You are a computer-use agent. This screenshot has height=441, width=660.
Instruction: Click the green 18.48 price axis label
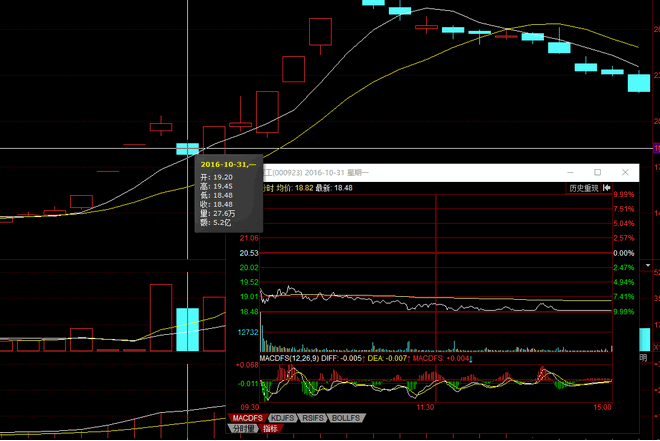coord(249,312)
